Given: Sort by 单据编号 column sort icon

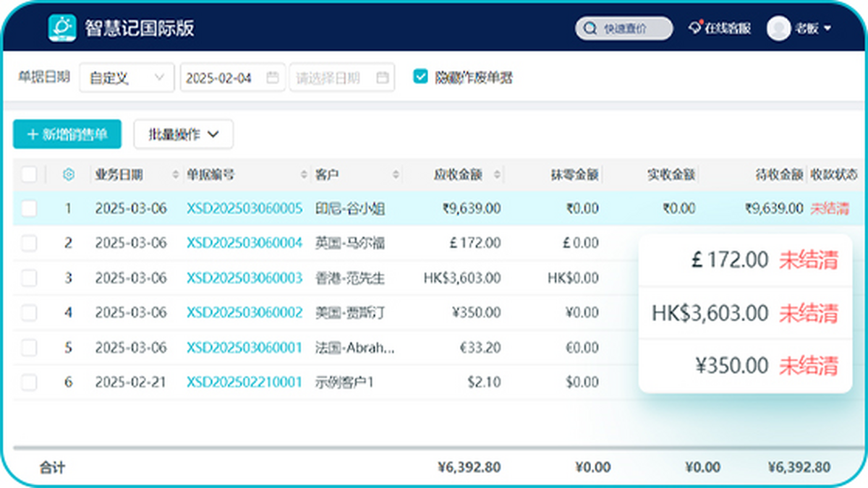Looking at the screenshot, I should [304, 175].
